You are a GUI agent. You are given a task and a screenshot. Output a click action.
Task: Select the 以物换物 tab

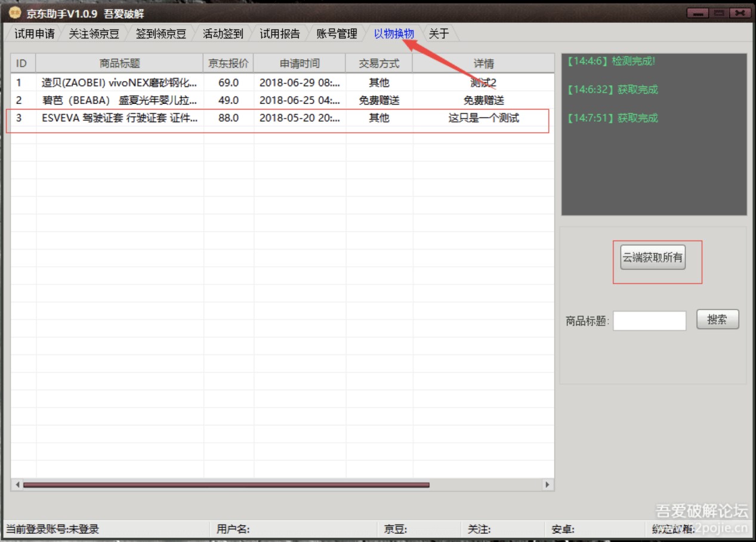click(x=394, y=34)
